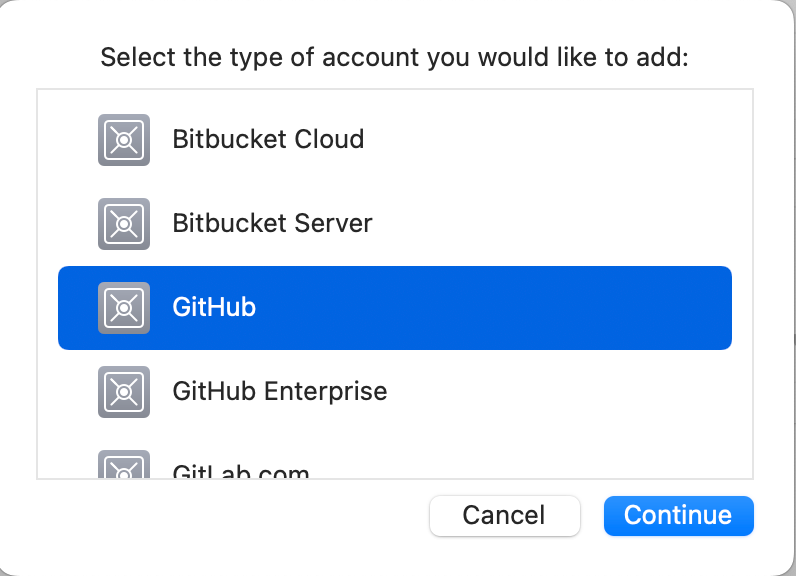Click the GitHub Enterprise account icon
The image size is (796, 576).
124,391
